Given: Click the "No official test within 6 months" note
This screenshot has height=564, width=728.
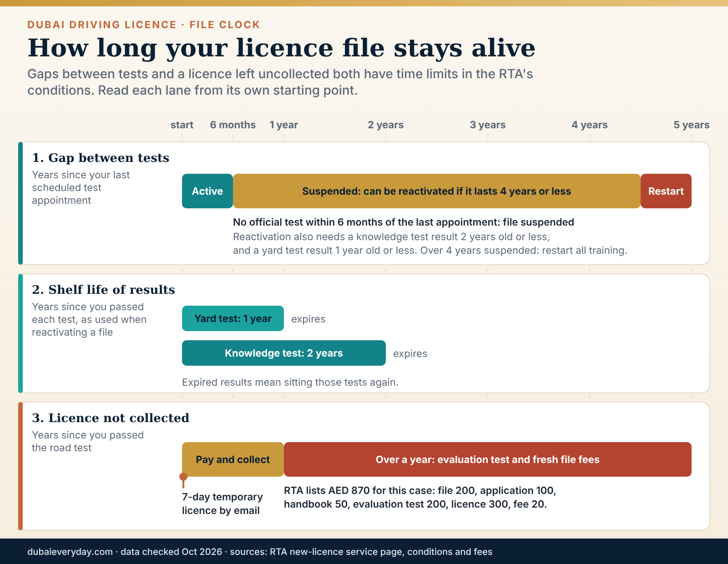Looking at the screenshot, I should (x=404, y=222).
